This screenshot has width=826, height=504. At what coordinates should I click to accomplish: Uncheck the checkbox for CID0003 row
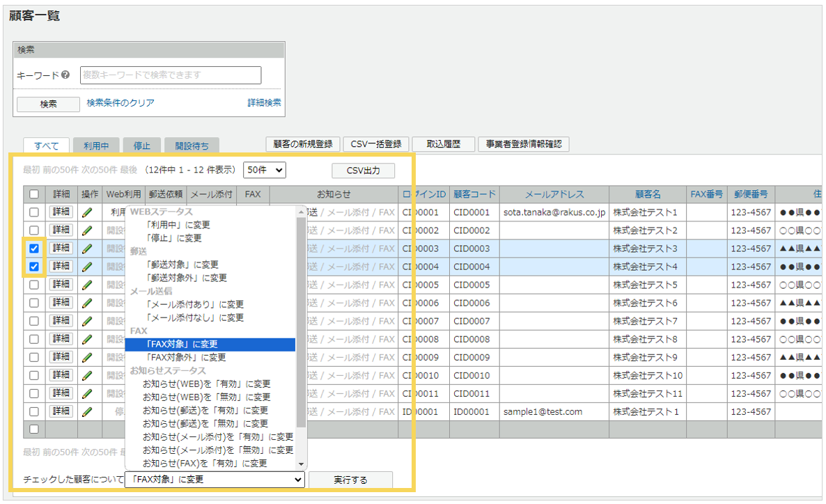tap(34, 249)
